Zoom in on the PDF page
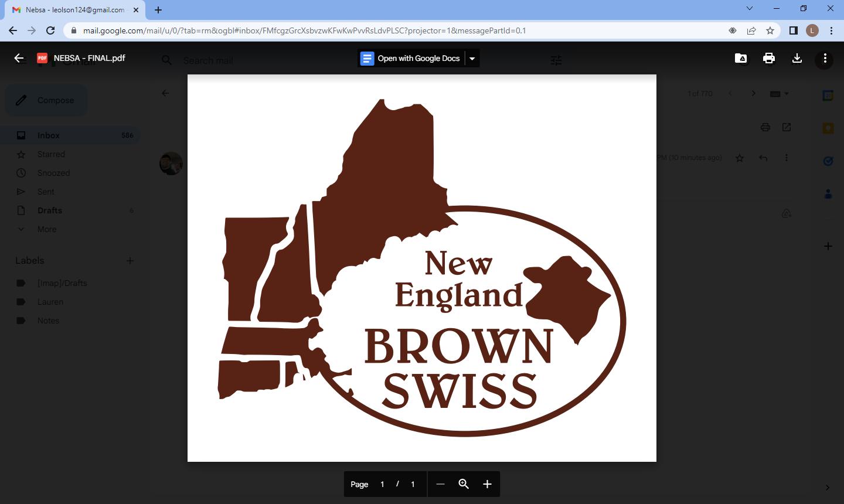 [487, 484]
